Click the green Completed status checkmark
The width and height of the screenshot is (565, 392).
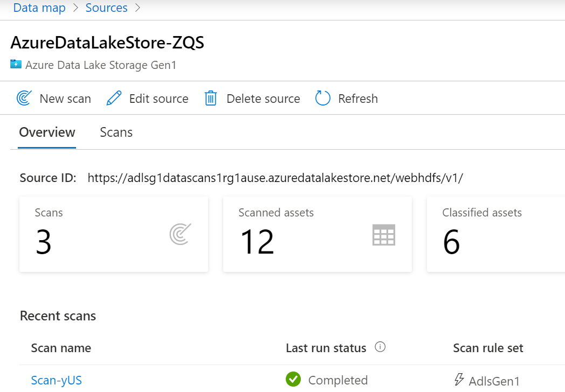[293, 380]
